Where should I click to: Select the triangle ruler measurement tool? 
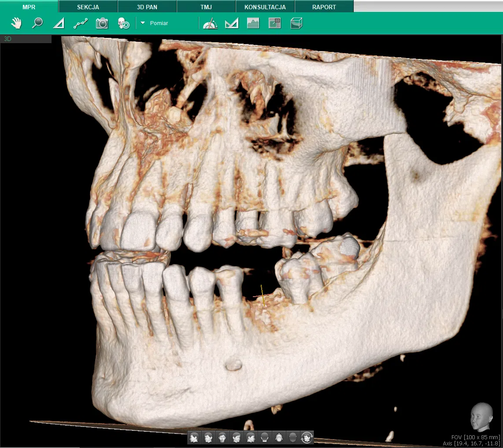59,23
